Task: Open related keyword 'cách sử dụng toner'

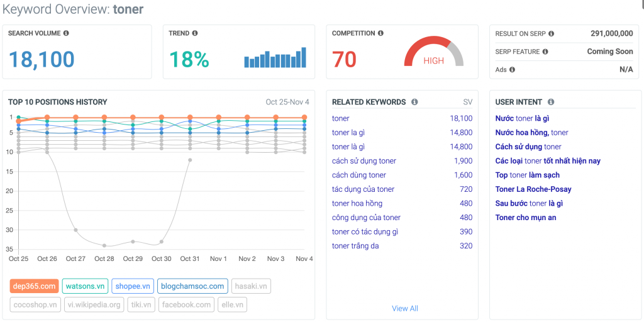Action: coord(364,161)
